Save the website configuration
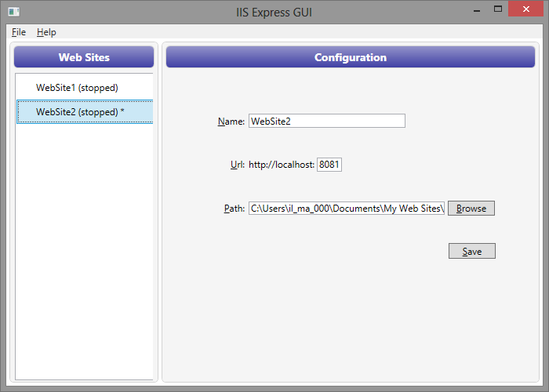Screen dimensions: 549x392 point(472,252)
